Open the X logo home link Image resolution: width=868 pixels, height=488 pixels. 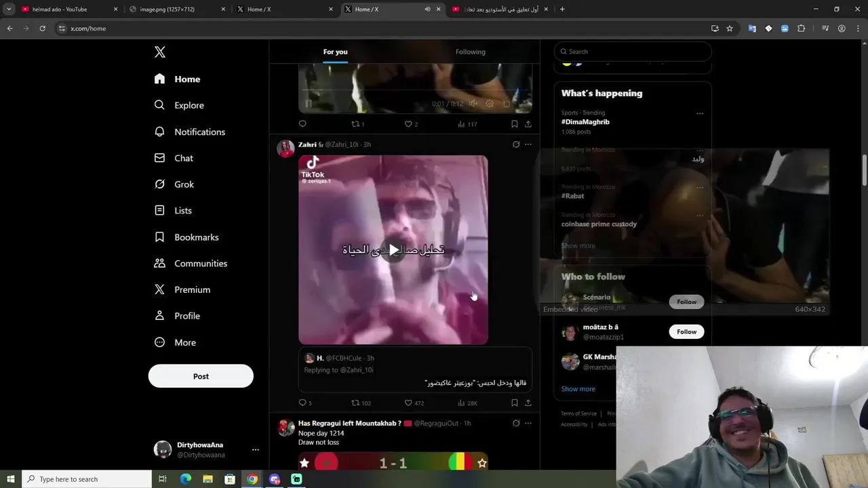pos(160,52)
